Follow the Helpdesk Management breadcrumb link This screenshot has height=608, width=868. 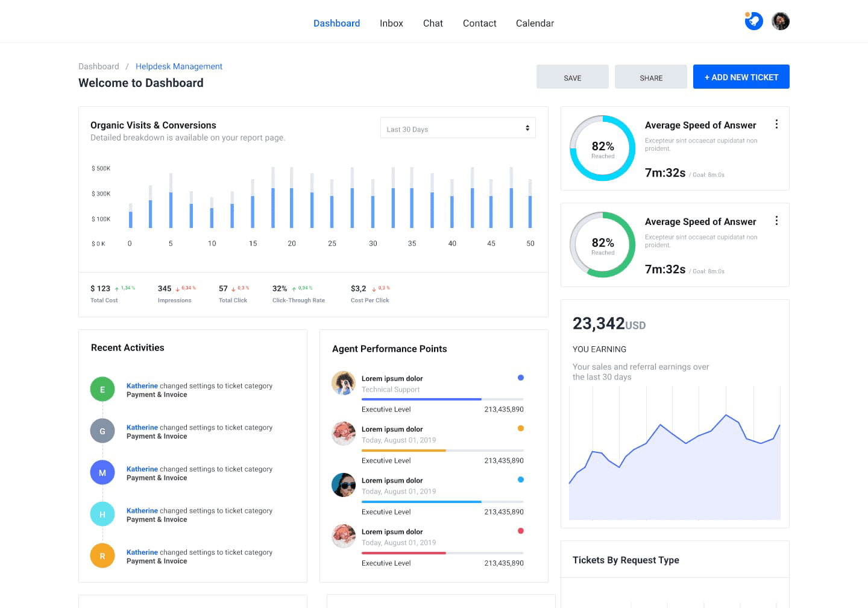pyautogui.click(x=178, y=66)
